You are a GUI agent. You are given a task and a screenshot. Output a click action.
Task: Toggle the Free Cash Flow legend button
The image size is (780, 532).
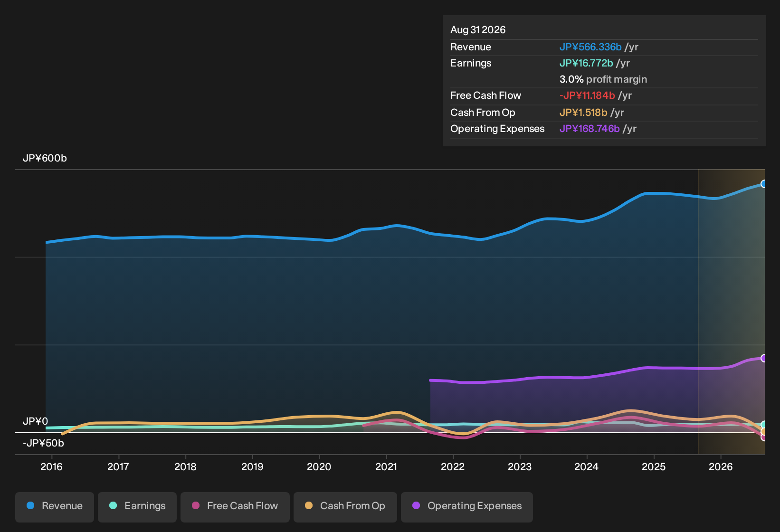pos(235,506)
